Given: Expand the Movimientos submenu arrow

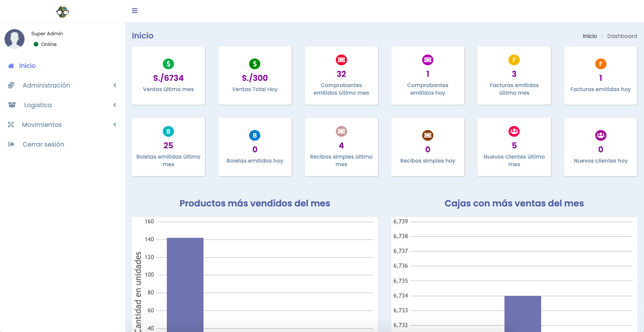Looking at the screenshot, I should [114, 125].
